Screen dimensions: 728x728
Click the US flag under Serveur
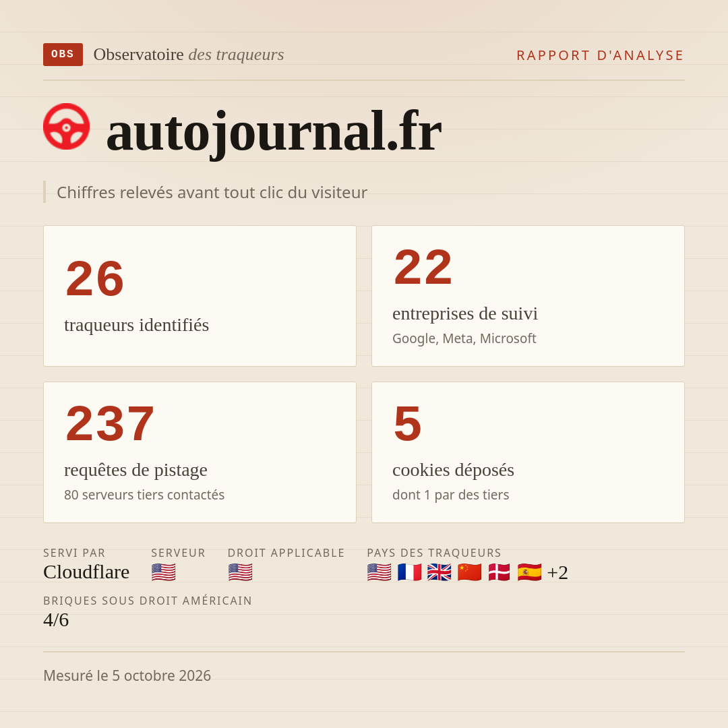(163, 572)
